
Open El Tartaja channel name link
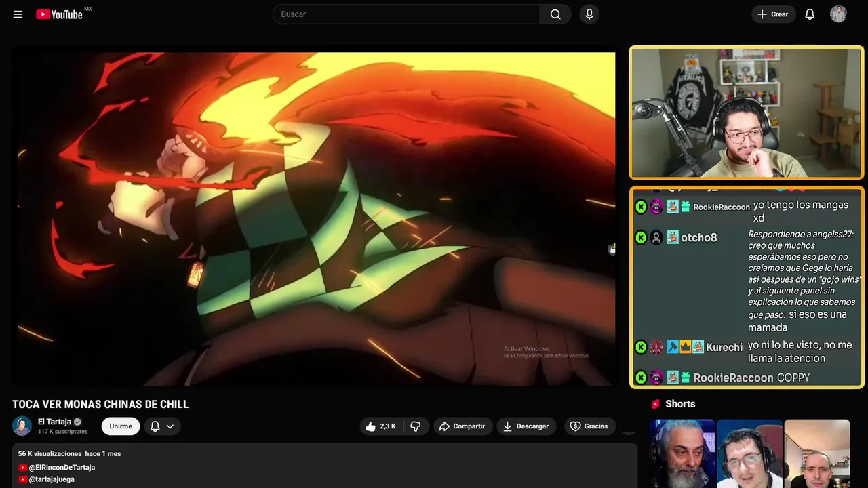point(54,422)
